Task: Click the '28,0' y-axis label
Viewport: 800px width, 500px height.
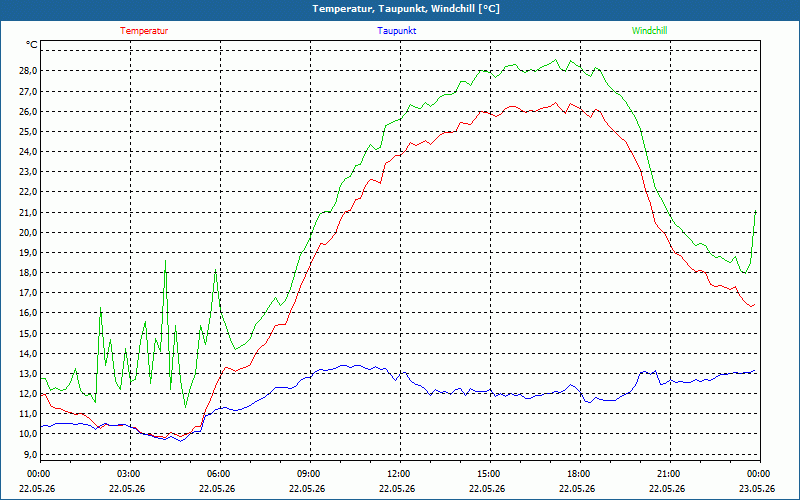Action: point(28,71)
